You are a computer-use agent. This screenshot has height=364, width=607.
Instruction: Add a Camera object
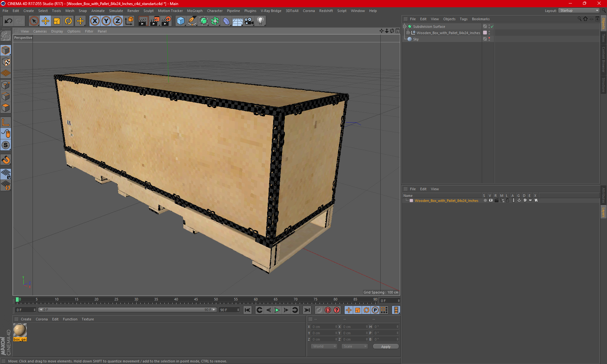tap(249, 21)
